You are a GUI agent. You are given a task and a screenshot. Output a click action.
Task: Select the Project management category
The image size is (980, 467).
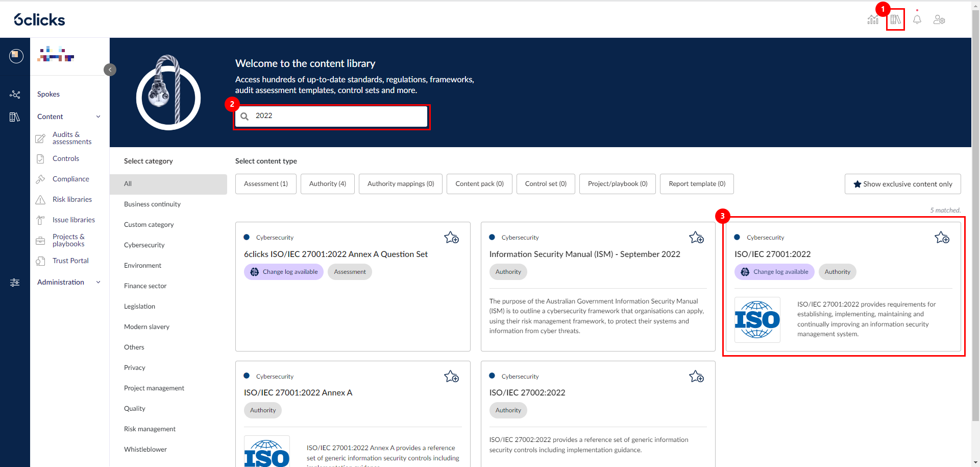(154, 388)
